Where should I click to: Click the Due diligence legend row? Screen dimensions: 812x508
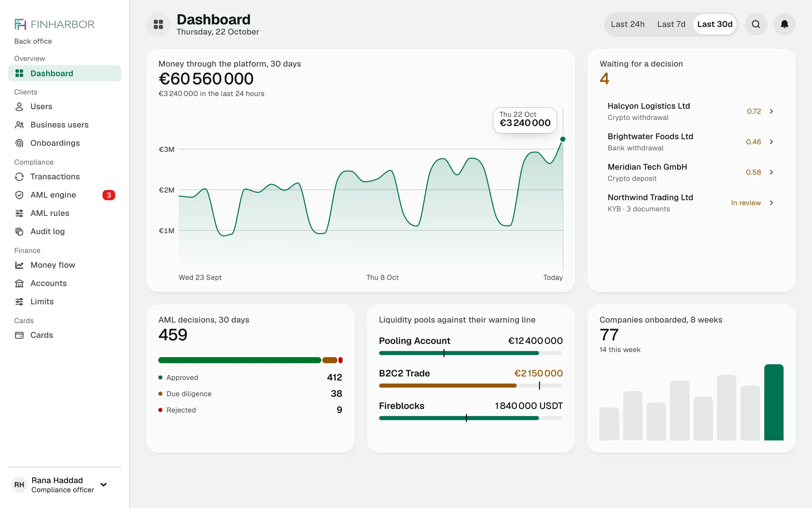(x=250, y=394)
